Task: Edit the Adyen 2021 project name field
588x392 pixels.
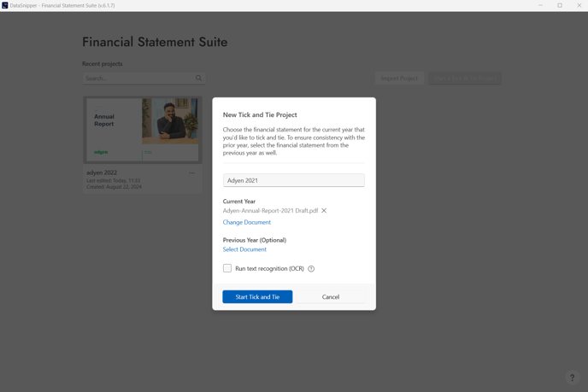Action: (294, 180)
